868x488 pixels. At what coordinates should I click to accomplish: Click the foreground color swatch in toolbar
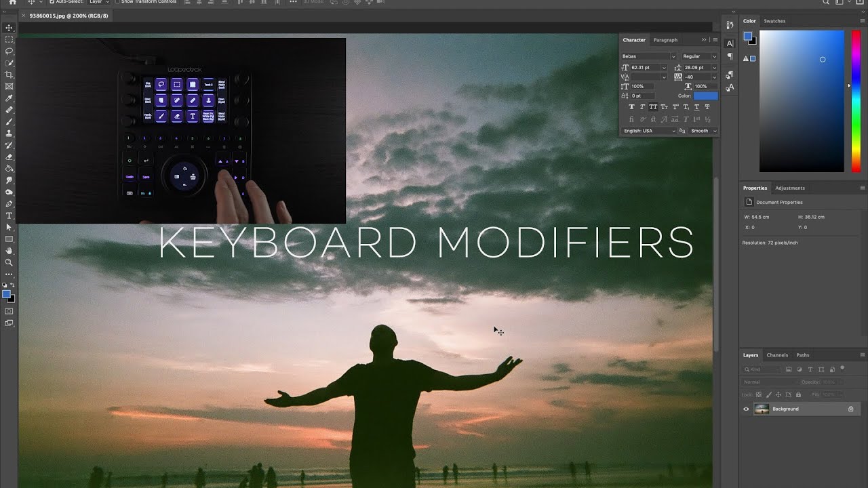pyautogui.click(x=6, y=294)
